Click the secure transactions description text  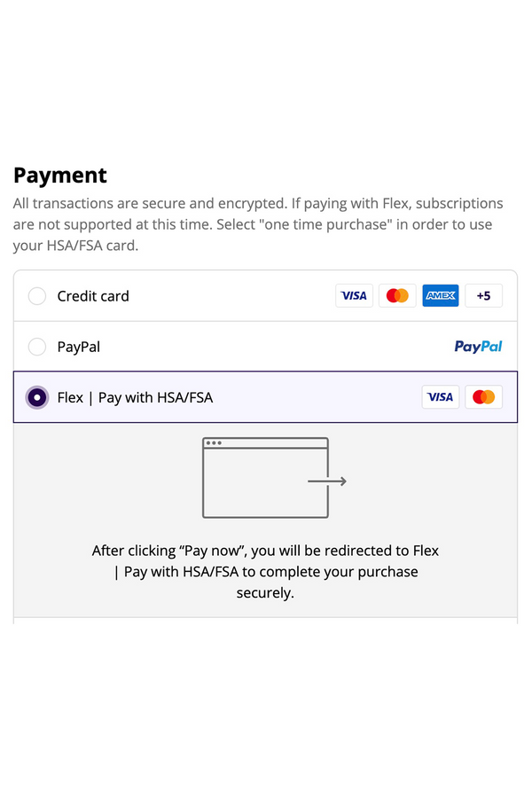(258, 224)
